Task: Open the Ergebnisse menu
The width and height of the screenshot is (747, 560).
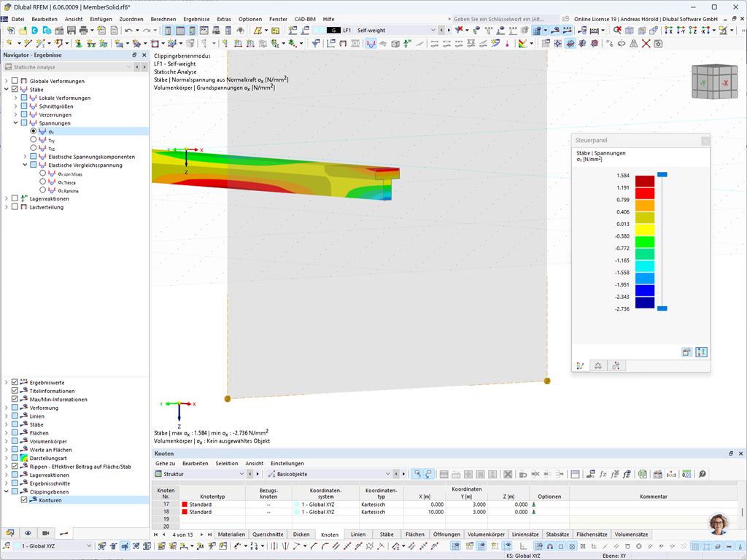Action: pyautogui.click(x=196, y=18)
